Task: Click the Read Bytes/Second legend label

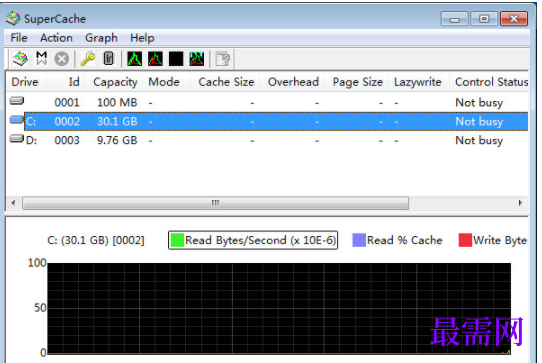Action: pos(260,241)
